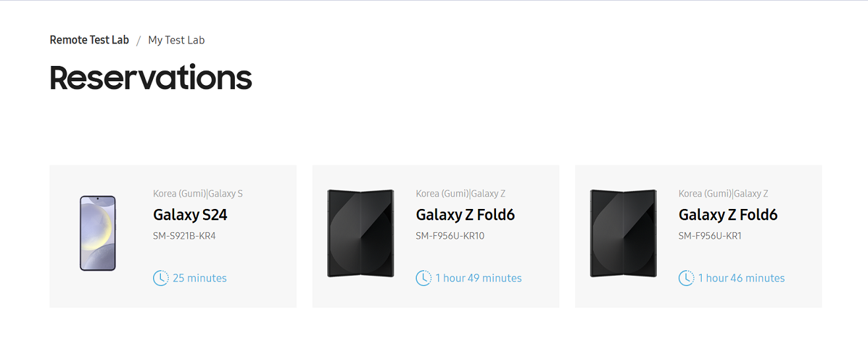The image size is (868, 352).
Task: Open Galaxy Z Fold6 title above SM-F956U-KR10
Action: 465,215
